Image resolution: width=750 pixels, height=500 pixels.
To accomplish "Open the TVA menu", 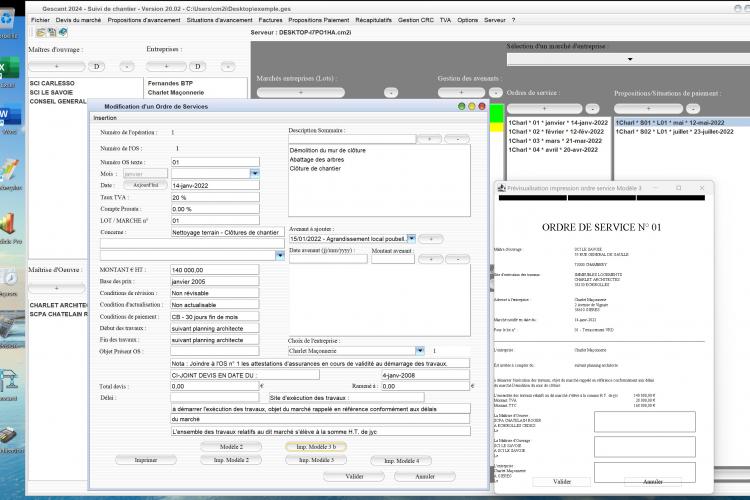I will [x=445, y=20].
